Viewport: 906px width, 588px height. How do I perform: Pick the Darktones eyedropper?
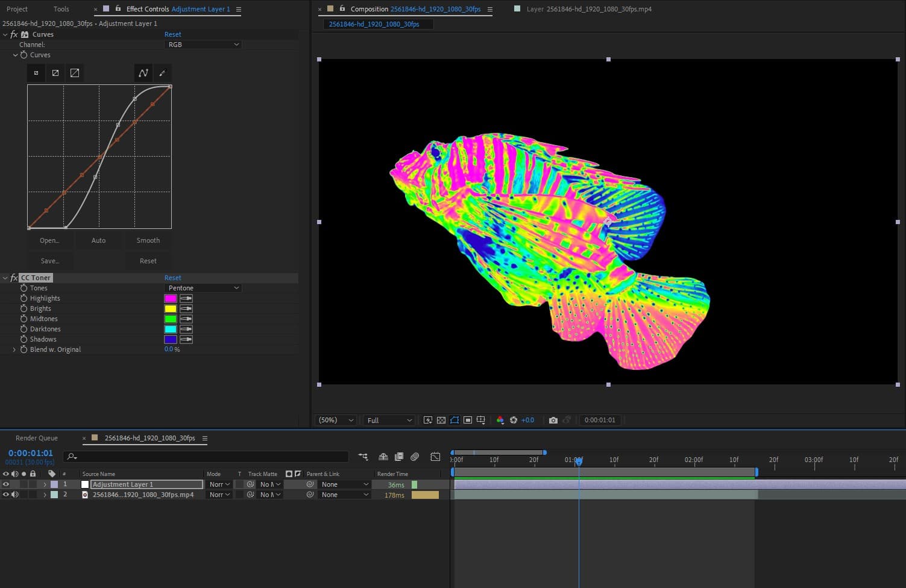pyautogui.click(x=186, y=329)
